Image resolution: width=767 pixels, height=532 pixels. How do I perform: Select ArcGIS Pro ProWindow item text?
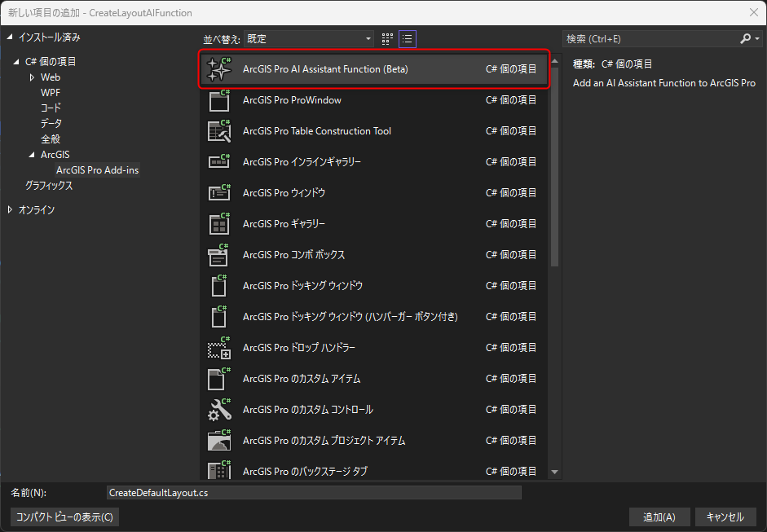292,100
